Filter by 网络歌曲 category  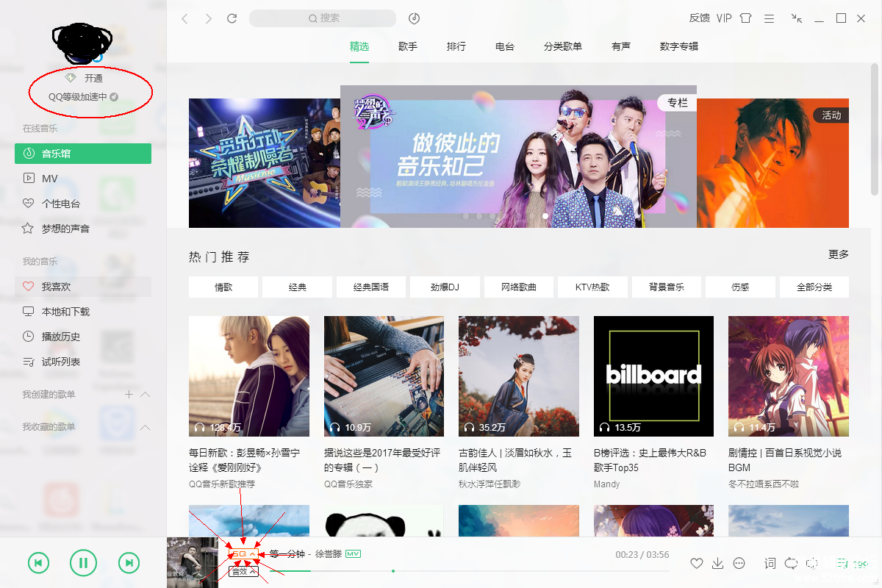519,287
